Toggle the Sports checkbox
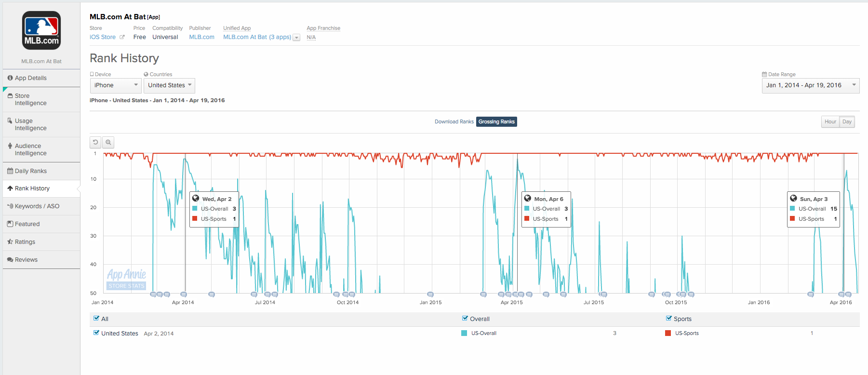The height and width of the screenshot is (375, 868). tap(669, 318)
